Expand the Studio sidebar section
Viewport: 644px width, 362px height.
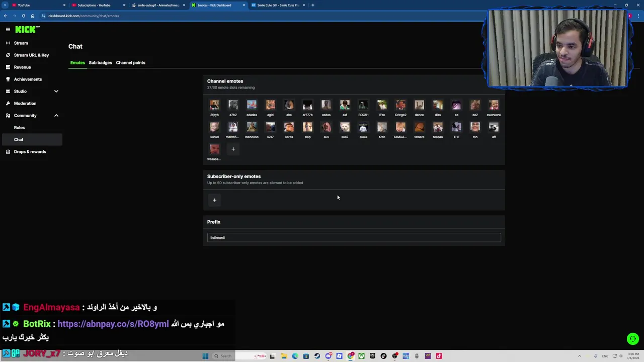(x=31, y=92)
